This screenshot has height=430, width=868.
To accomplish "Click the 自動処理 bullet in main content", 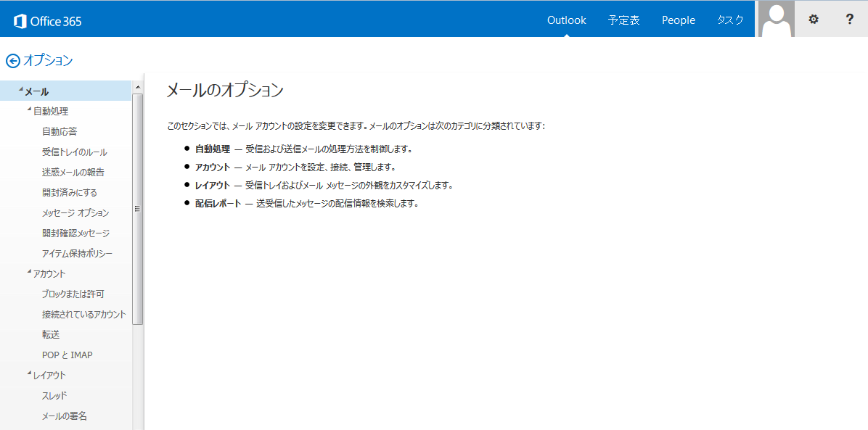I will [212, 149].
